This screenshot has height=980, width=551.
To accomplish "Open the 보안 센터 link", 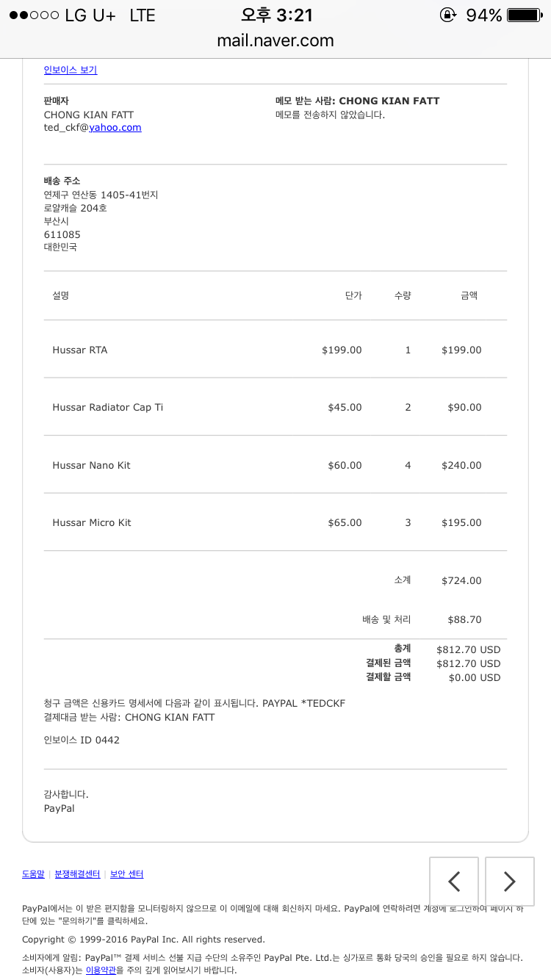I will point(126,874).
